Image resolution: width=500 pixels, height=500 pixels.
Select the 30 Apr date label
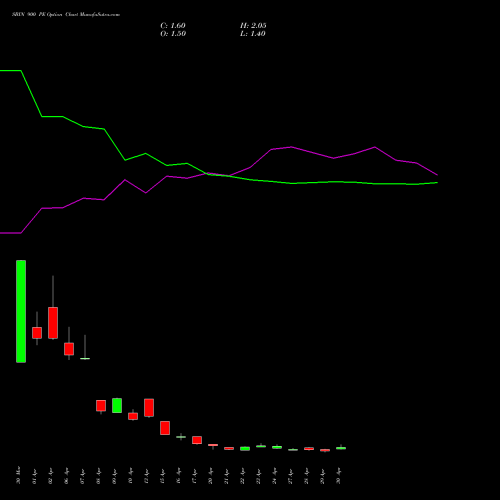pyautogui.click(x=338, y=476)
